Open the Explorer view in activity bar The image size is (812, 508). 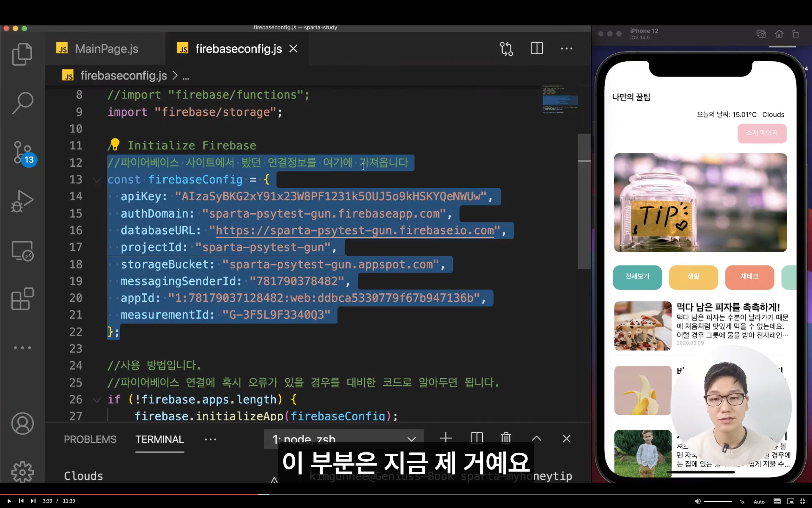[22, 54]
